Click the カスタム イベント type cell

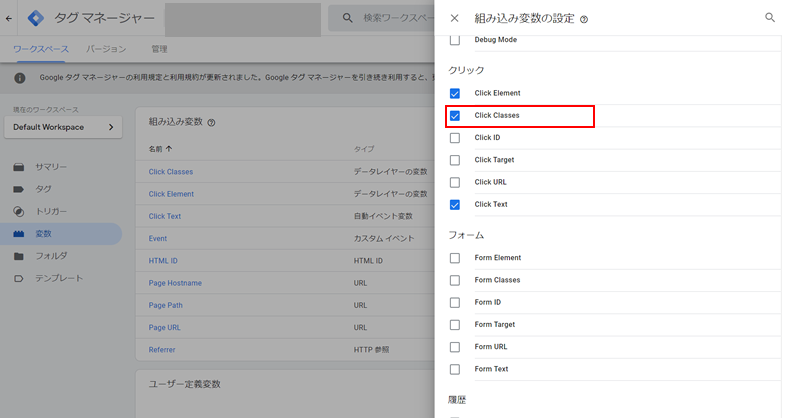pyautogui.click(x=384, y=239)
